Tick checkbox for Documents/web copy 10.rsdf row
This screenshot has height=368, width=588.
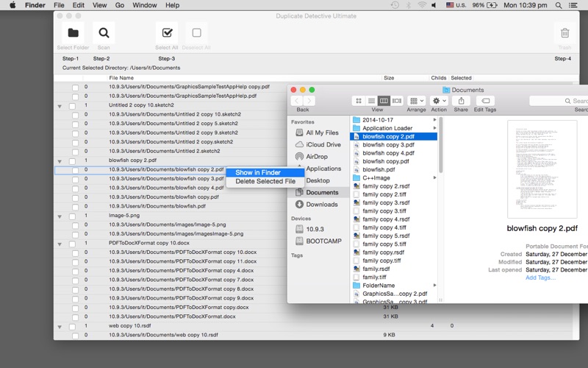76,336
